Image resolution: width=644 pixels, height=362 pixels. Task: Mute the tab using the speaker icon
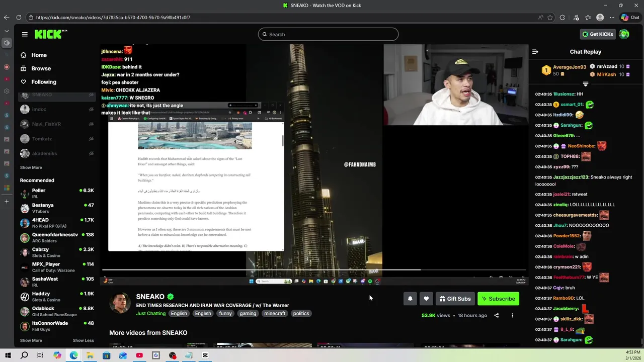(7, 43)
